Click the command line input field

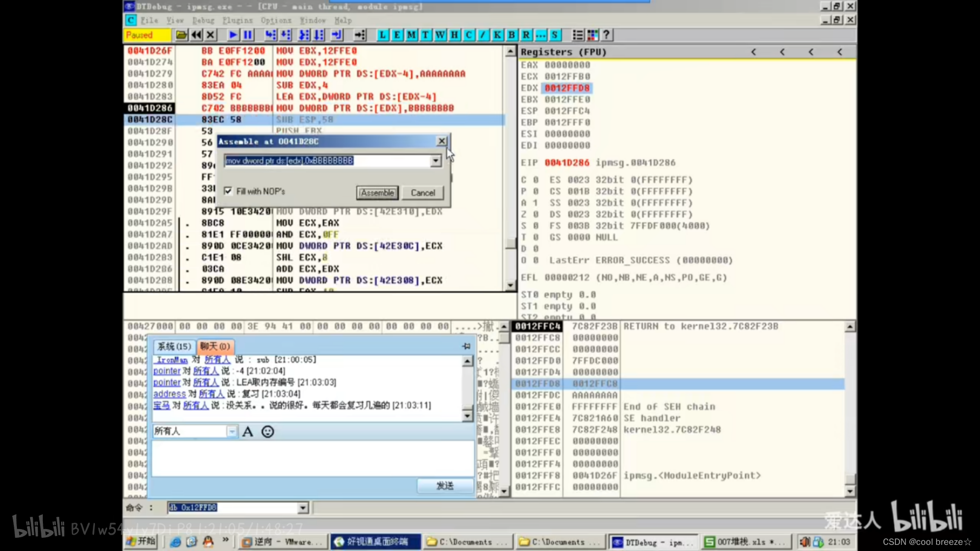233,508
